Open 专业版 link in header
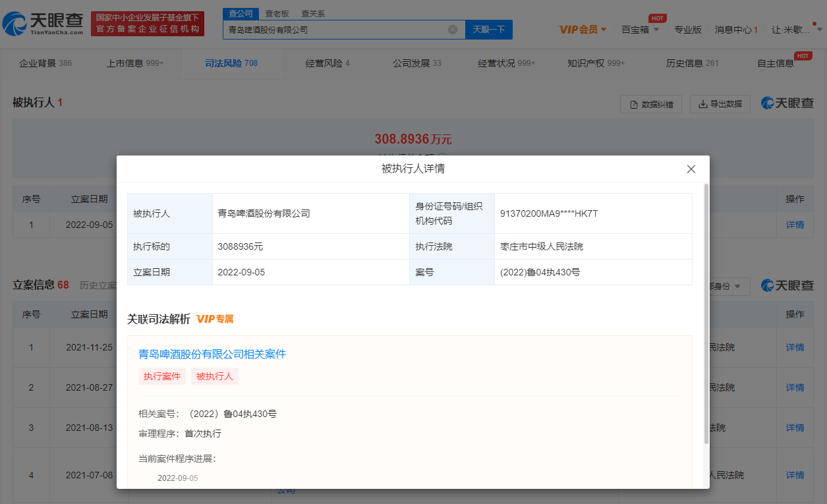Viewport: 827px width, 504px height. (x=688, y=30)
